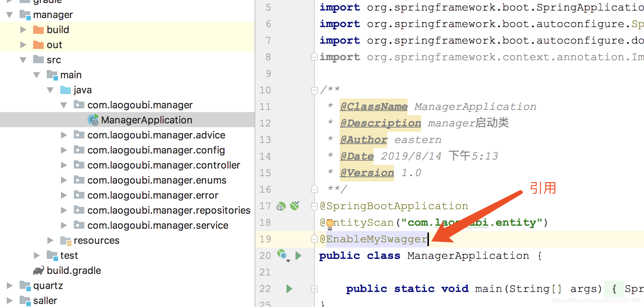Fold the imports block at line 8
Image resolution: width=644 pixels, height=307 pixels.
tap(314, 57)
